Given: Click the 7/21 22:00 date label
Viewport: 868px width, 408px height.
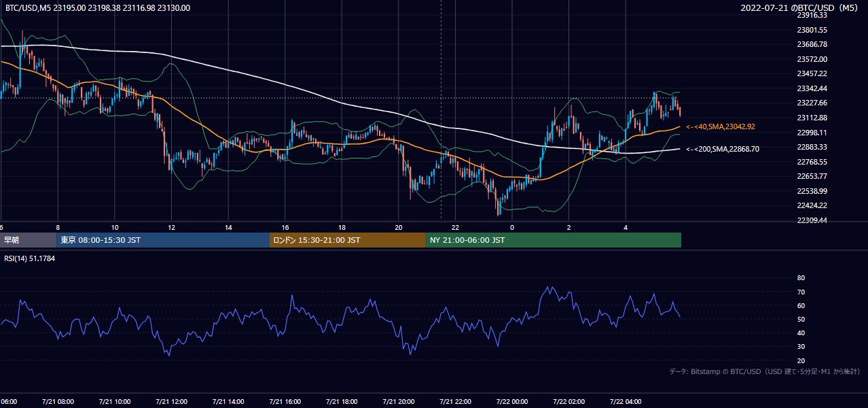Looking at the screenshot, I should (455, 402).
